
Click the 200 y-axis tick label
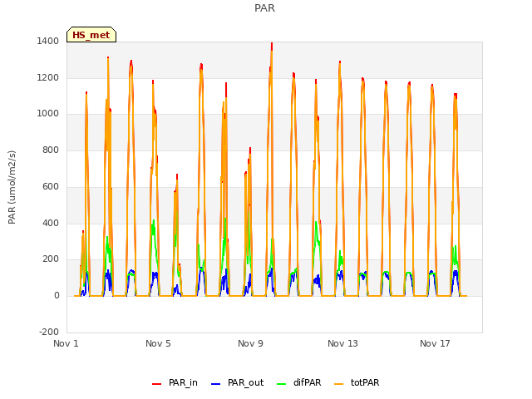[x=51, y=259]
